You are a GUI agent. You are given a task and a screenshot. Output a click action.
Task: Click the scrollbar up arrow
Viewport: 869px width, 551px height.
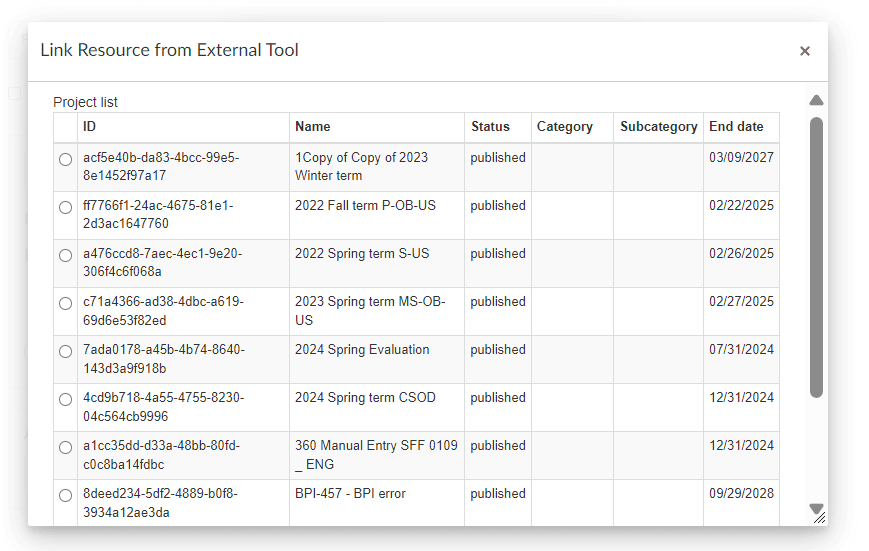coord(816,100)
